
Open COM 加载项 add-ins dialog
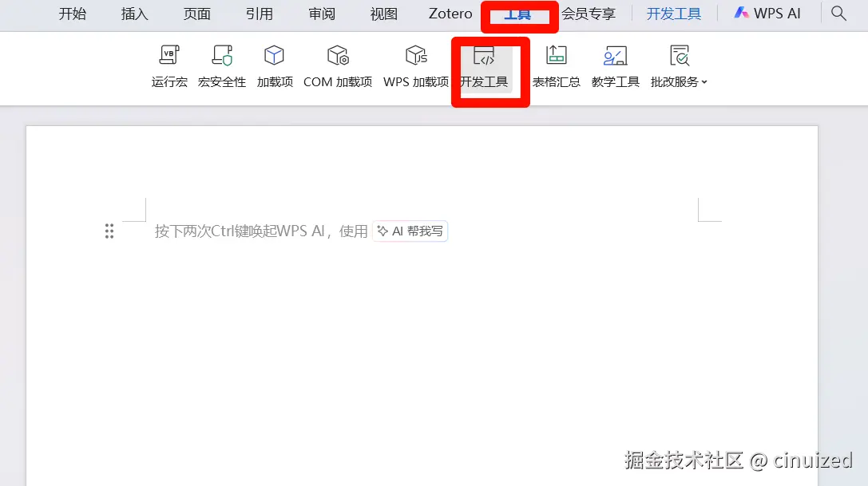[338, 66]
